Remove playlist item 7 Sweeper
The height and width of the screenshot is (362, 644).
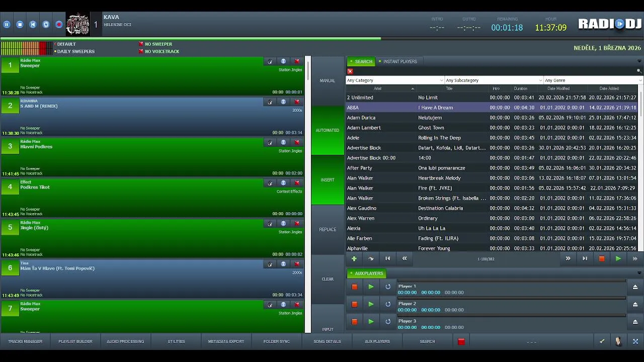(x=297, y=305)
